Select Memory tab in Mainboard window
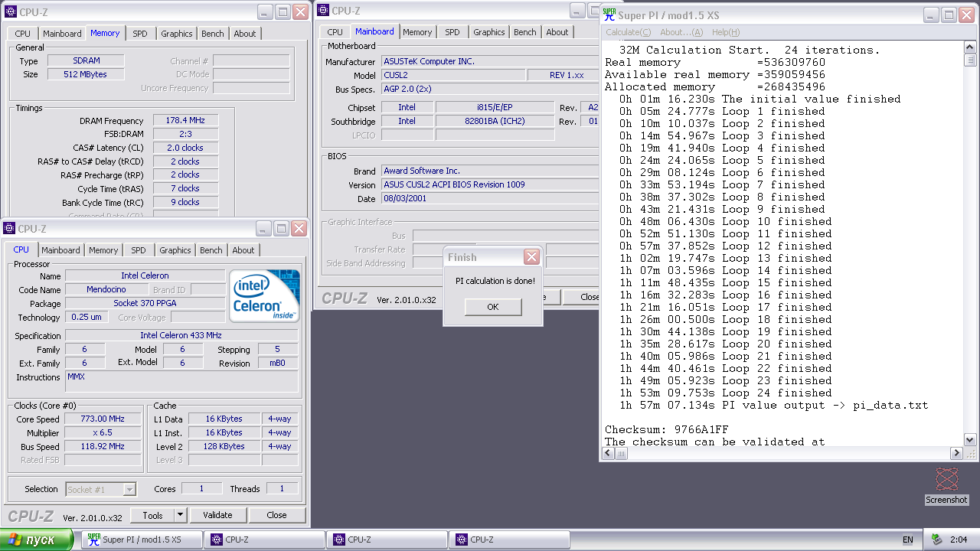Screen dimensions: 980x551 point(417,32)
